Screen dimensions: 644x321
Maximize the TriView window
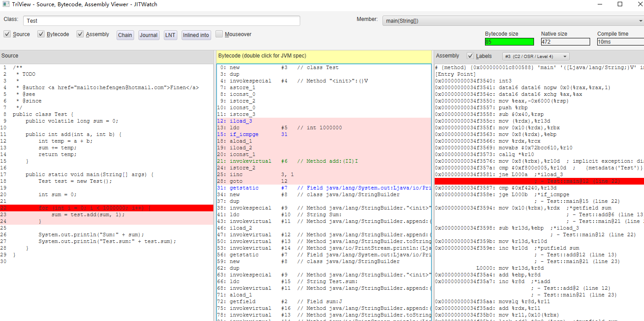coord(620,4)
